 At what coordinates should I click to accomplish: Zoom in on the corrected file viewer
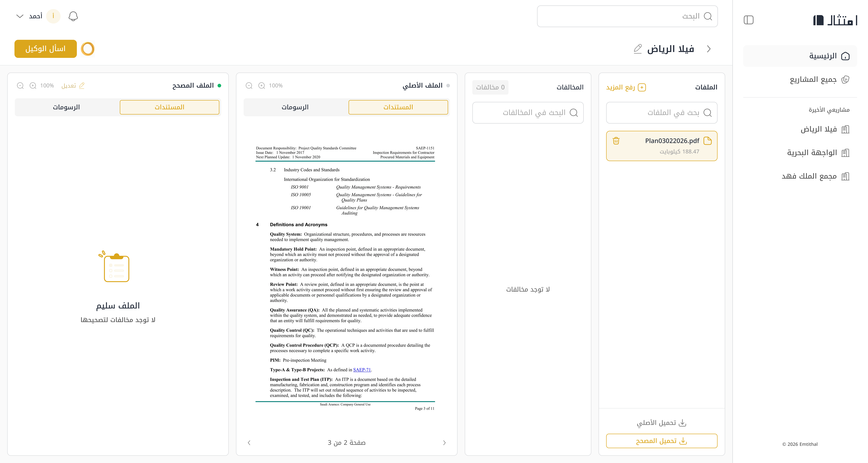(x=33, y=86)
